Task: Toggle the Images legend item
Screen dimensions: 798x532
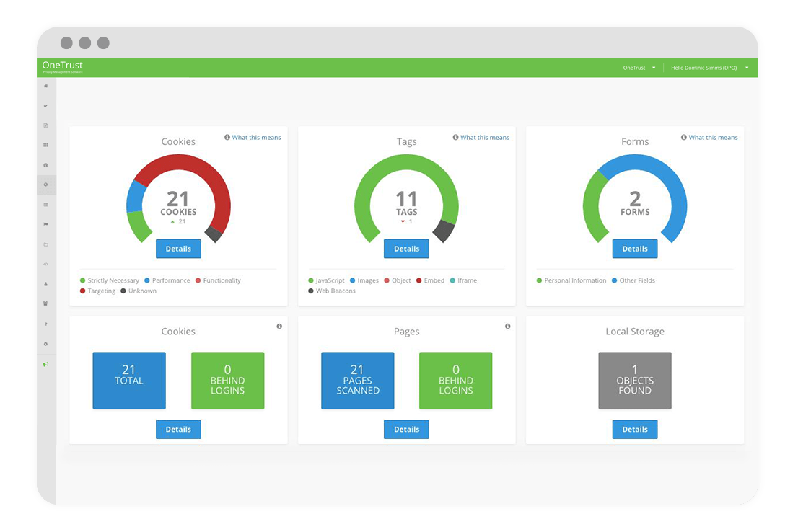Action: click(364, 280)
